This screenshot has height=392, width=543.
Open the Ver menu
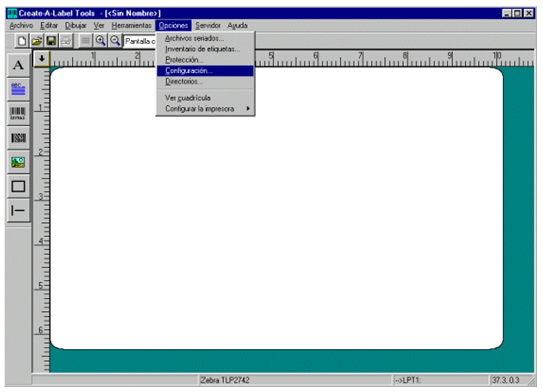[x=99, y=25]
